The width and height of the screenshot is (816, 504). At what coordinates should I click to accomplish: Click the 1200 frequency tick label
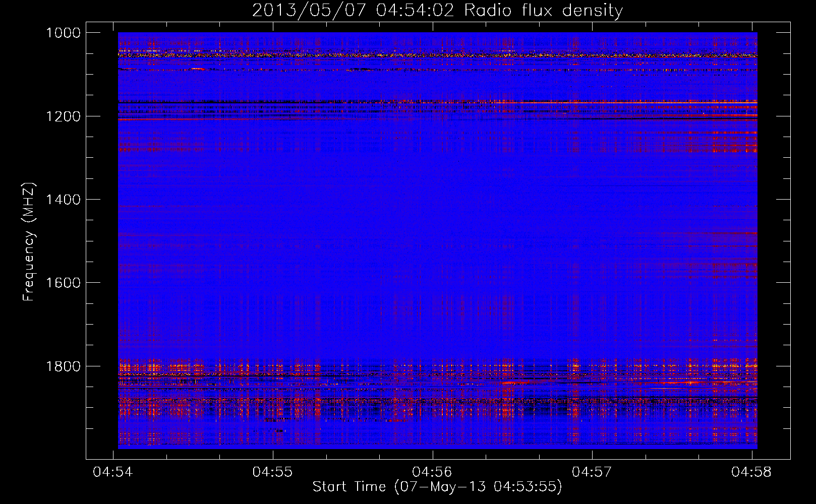[63, 116]
